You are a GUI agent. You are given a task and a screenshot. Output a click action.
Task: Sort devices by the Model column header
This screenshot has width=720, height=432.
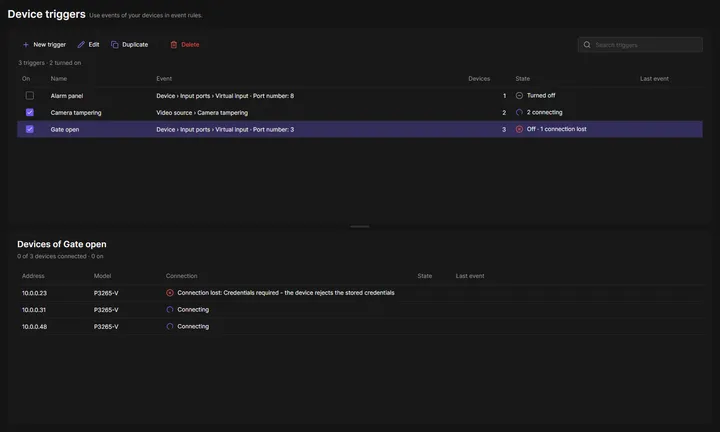coord(102,276)
